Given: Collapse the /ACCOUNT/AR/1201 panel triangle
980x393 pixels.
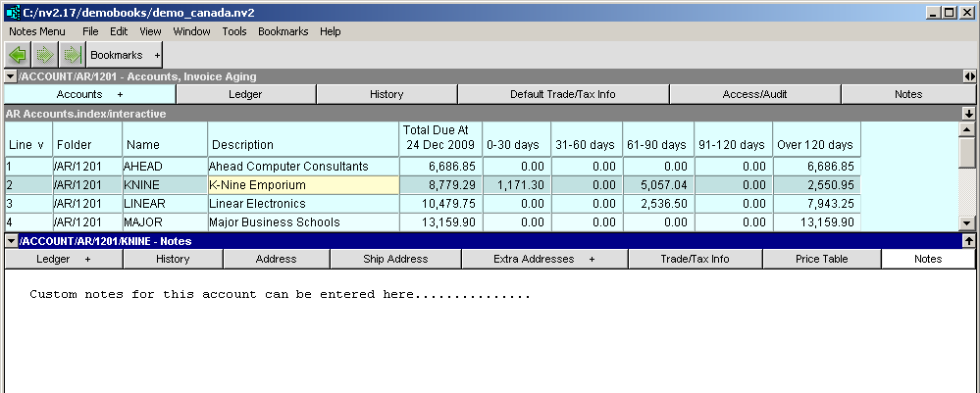Looking at the screenshot, I should 11,76.
